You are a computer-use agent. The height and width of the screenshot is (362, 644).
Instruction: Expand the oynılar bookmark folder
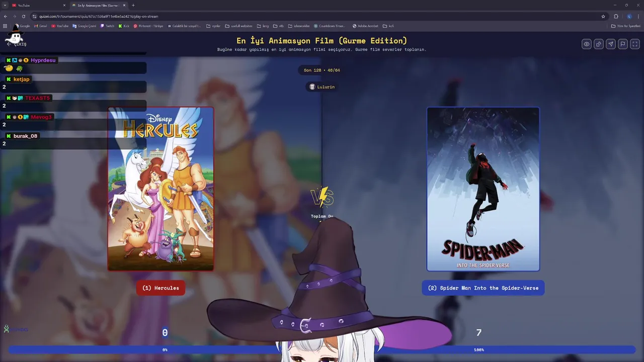(x=213, y=26)
